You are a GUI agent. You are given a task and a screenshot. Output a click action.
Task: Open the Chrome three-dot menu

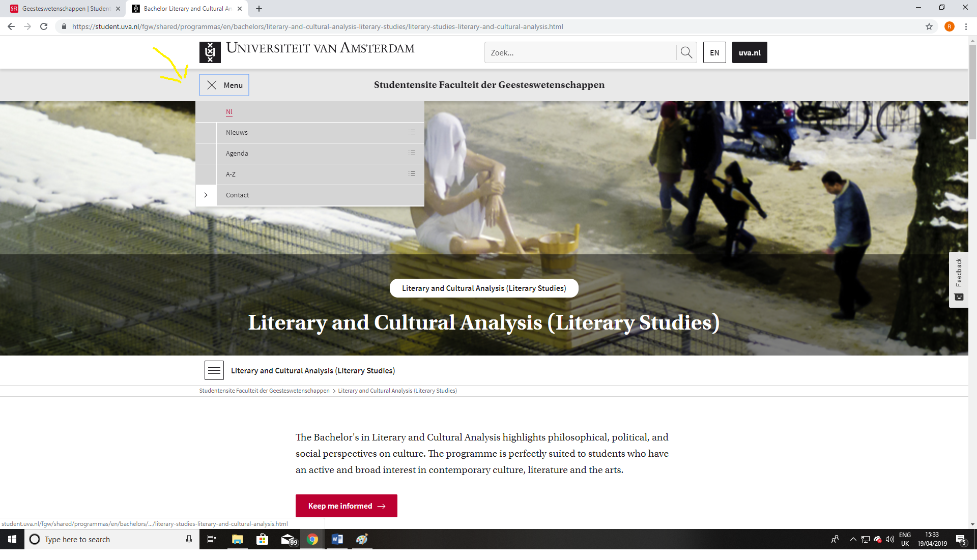[x=966, y=26]
